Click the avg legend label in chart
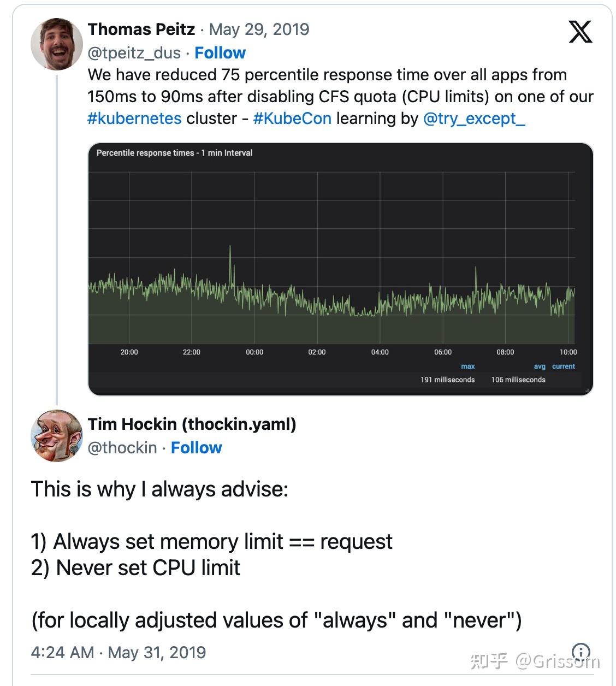 pos(540,366)
